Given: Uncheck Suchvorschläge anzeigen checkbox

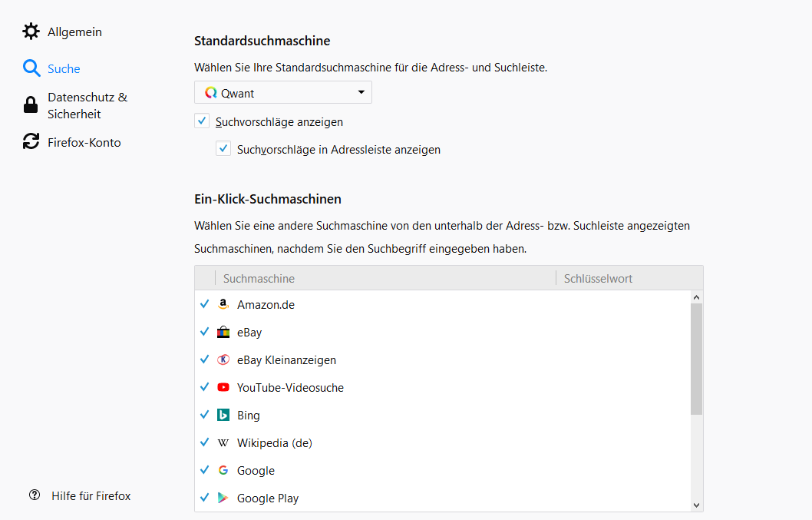Looking at the screenshot, I should point(202,121).
